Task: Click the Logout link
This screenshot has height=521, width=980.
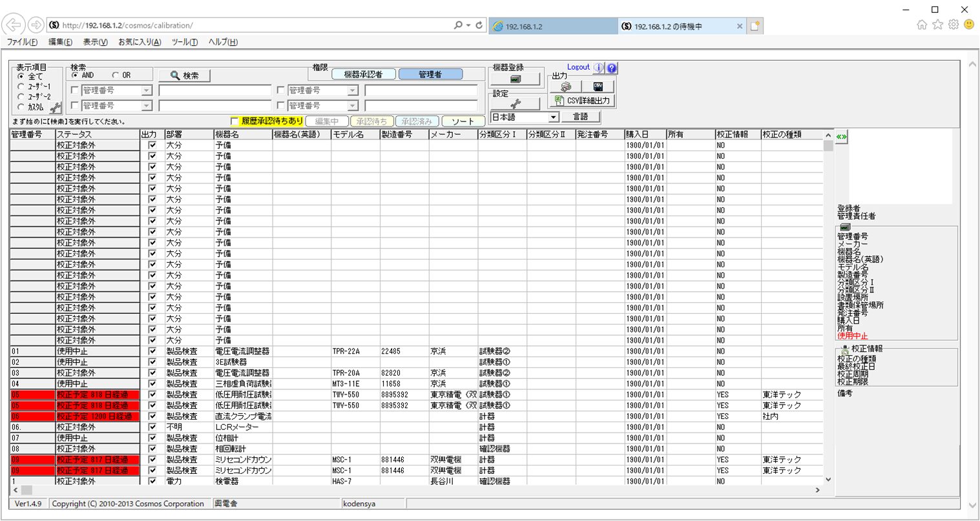Action: (578, 67)
